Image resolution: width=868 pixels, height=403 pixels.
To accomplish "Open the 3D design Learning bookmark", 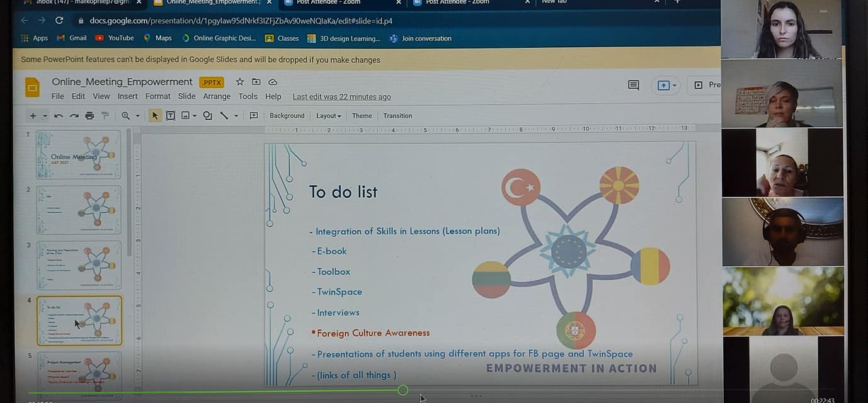I will [344, 38].
